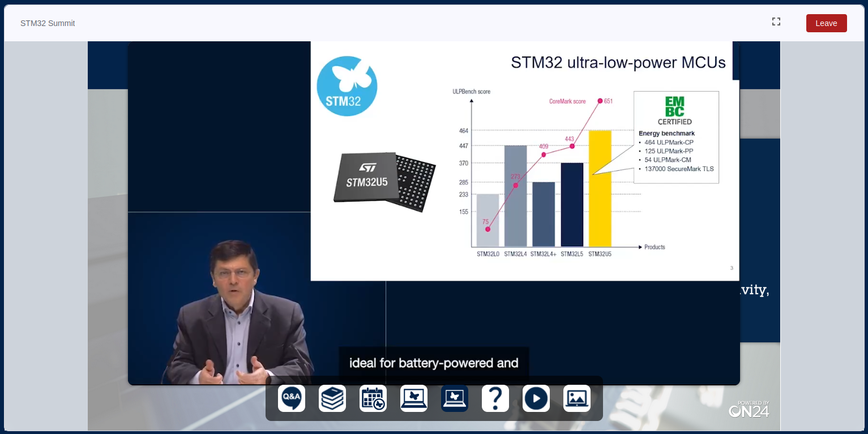The width and height of the screenshot is (868, 434).
Task: Toggle fullscreen mode icon
Action: 776,22
